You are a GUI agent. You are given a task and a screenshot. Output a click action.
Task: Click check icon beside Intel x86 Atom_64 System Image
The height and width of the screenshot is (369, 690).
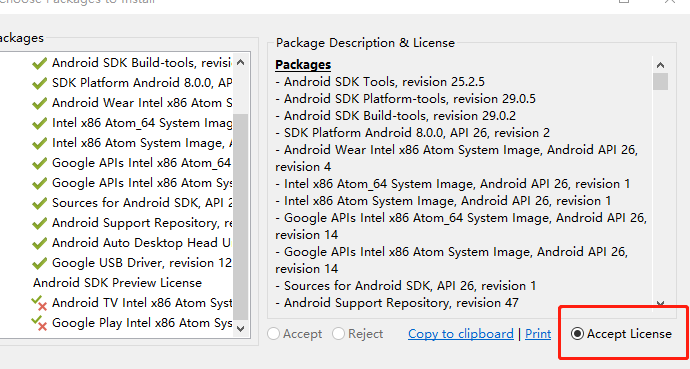tap(40, 123)
